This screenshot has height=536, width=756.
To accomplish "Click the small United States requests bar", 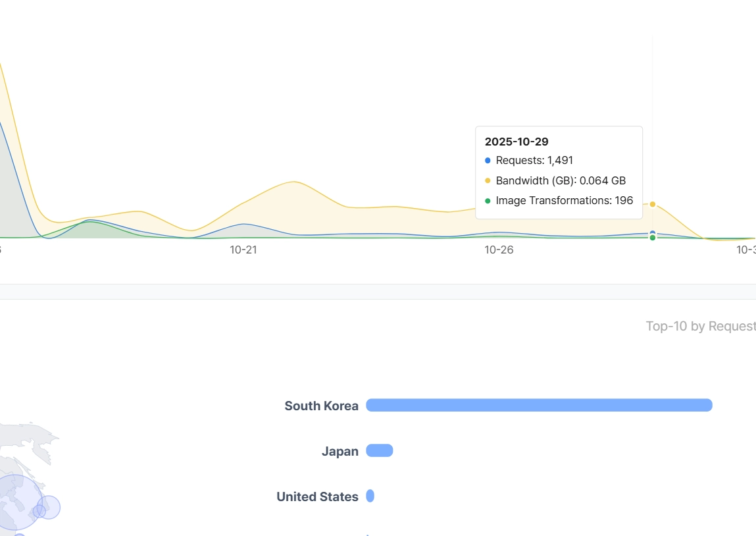I will point(370,496).
